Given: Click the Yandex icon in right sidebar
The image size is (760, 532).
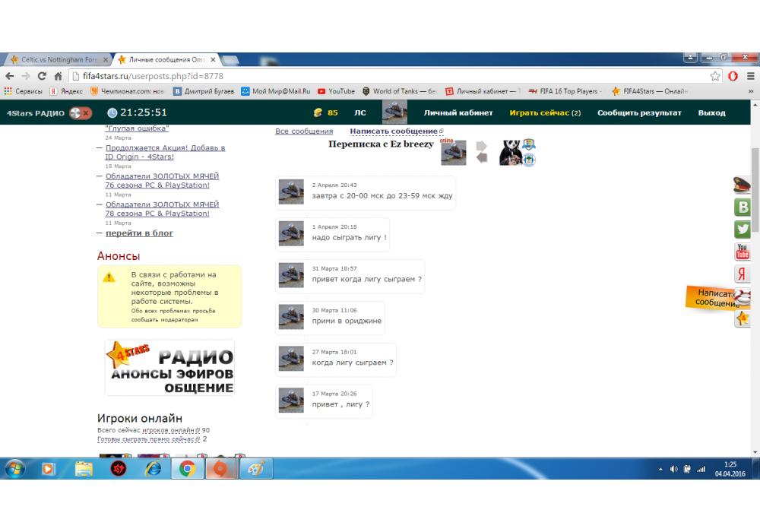Looking at the screenshot, I should click(x=743, y=274).
